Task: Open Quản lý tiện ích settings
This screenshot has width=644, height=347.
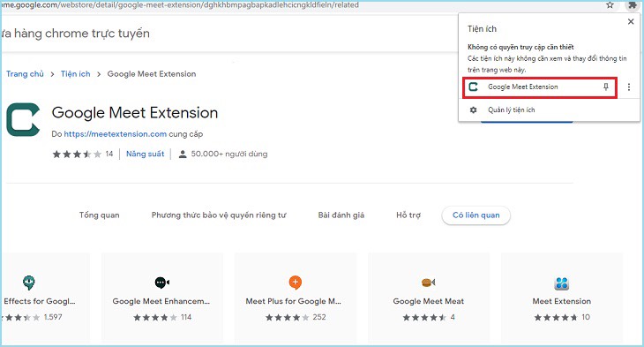Action: 512,110
